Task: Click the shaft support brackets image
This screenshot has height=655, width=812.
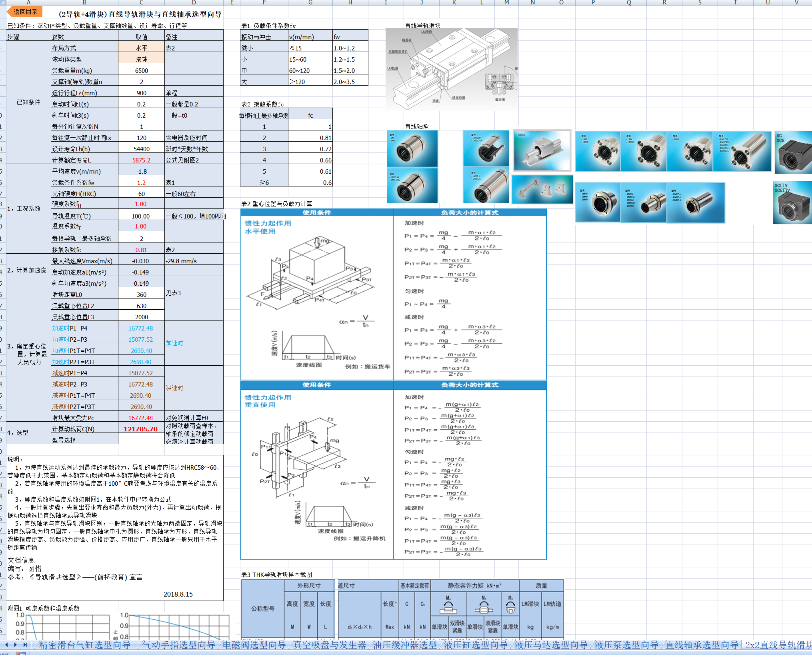Action: point(542,189)
